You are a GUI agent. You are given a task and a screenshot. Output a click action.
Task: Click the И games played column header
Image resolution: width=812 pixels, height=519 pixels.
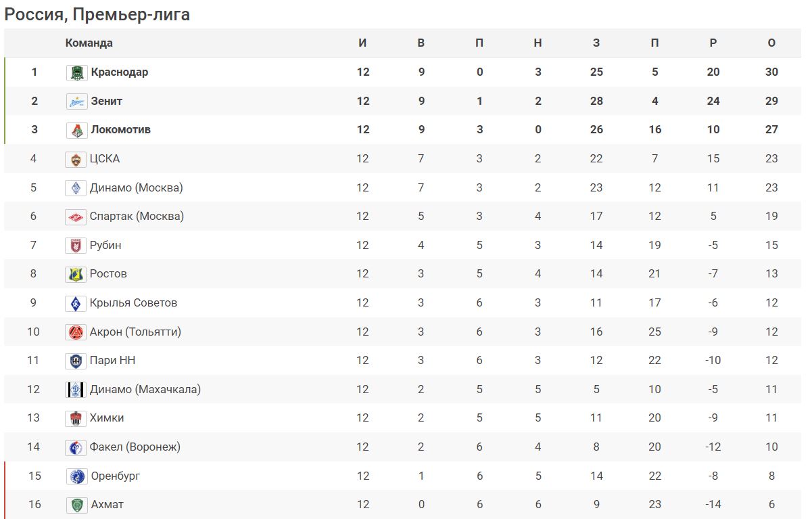tap(362, 43)
